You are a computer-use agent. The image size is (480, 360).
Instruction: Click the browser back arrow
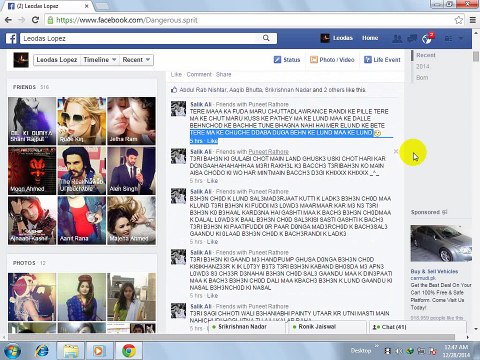9,20
